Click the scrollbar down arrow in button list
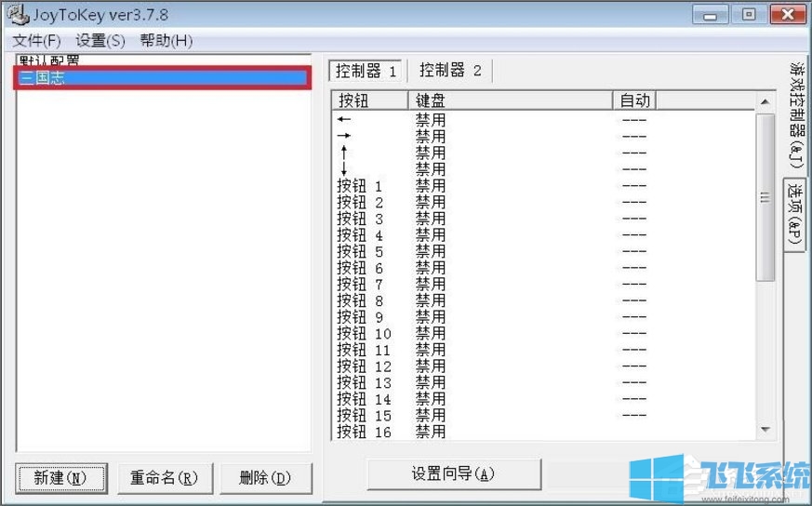812x506 pixels. tap(765, 430)
